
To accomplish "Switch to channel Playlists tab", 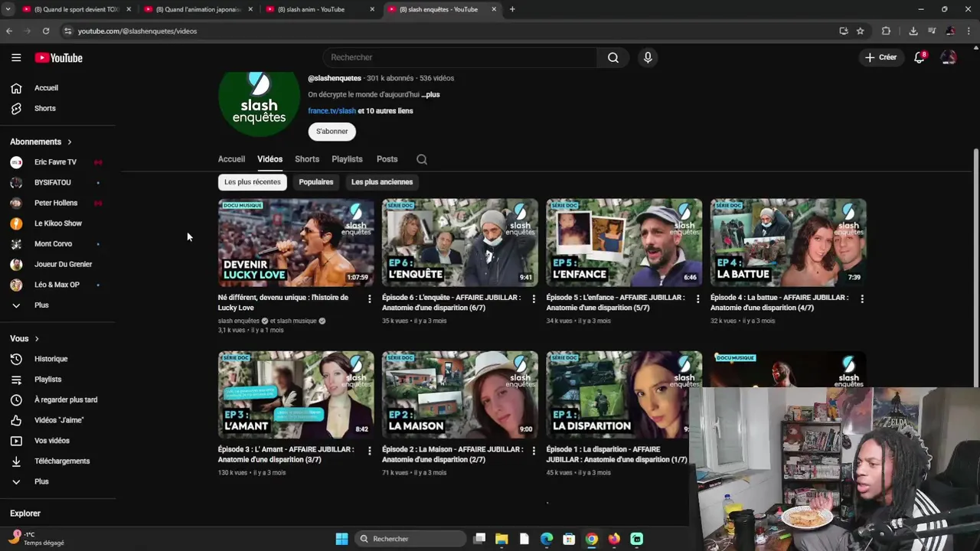I will point(347,159).
